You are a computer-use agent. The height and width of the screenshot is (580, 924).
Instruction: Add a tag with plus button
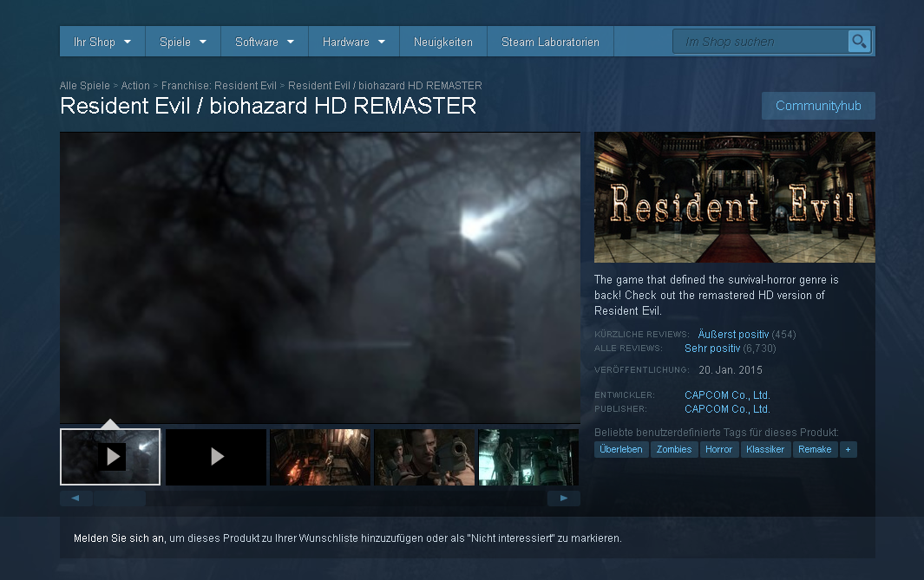click(848, 449)
